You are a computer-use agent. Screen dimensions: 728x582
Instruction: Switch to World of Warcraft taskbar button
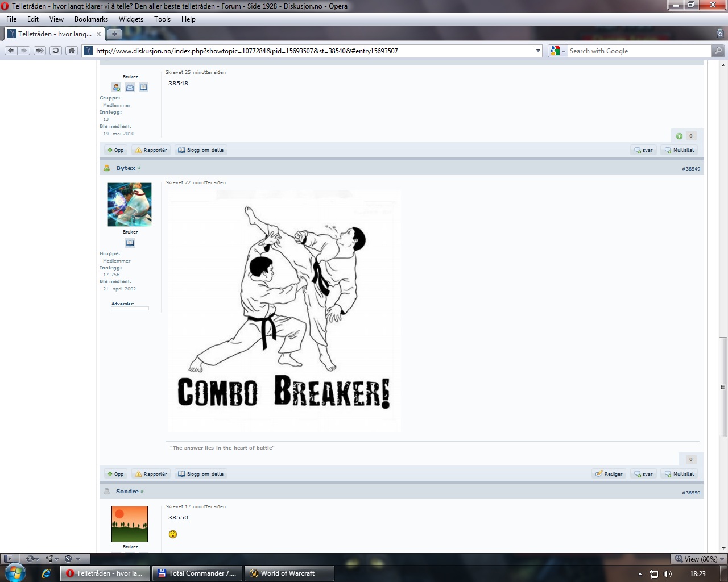pos(289,573)
